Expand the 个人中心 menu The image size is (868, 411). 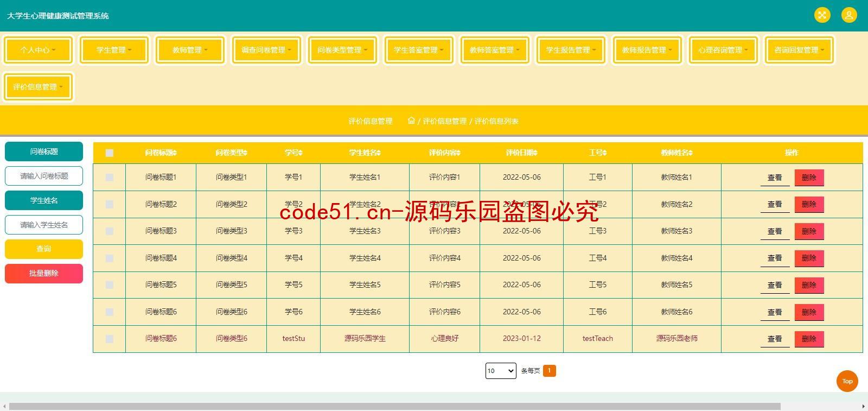[x=38, y=50]
